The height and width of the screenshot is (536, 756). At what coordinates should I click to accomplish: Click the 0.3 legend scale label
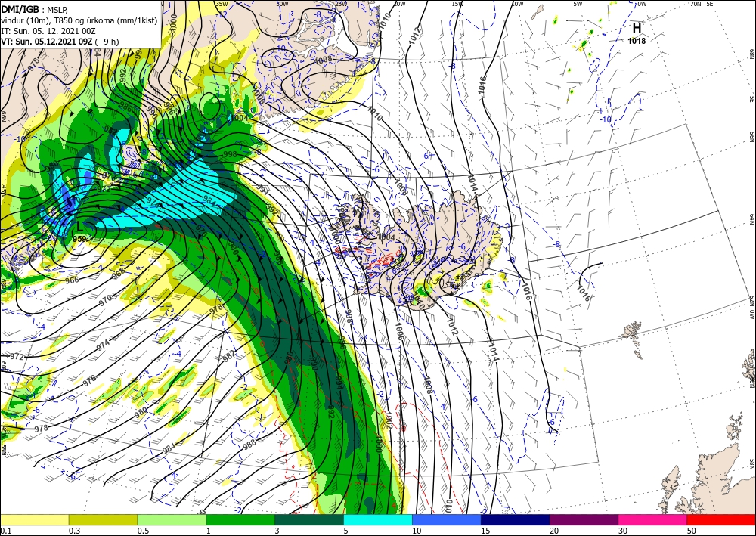(x=74, y=531)
